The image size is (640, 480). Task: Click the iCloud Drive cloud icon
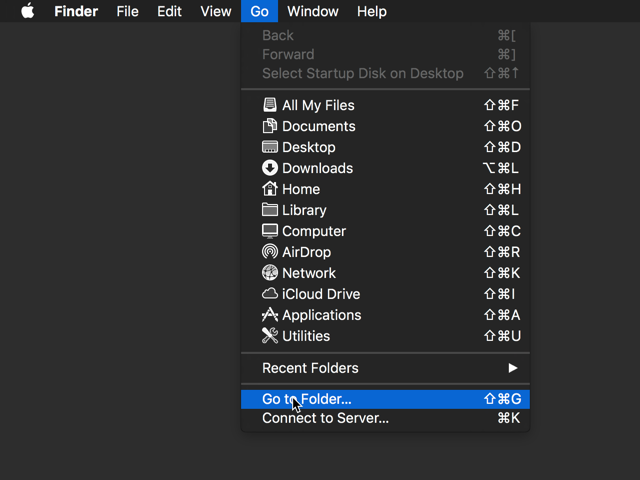click(x=269, y=293)
